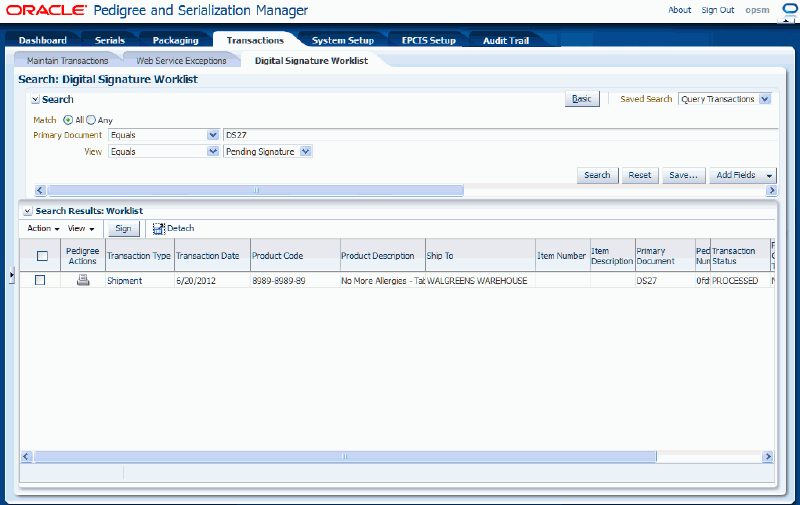This screenshot has height=505, width=800.
Task: Click the Detach table icon
Action: [159, 229]
